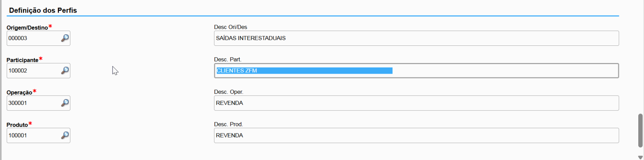This screenshot has height=160, width=644.
Task: Click the Definição dos Perfis section heading
Action: (43, 10)
